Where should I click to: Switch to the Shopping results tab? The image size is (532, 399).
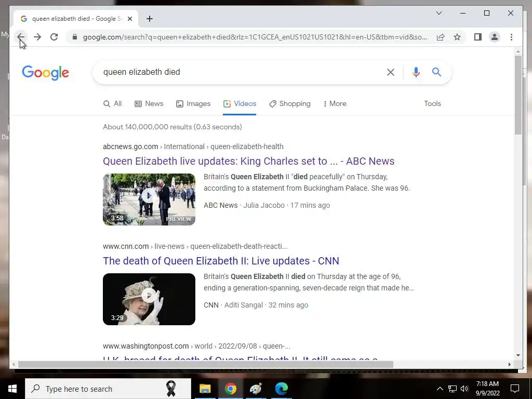click(x=290, y=104)
